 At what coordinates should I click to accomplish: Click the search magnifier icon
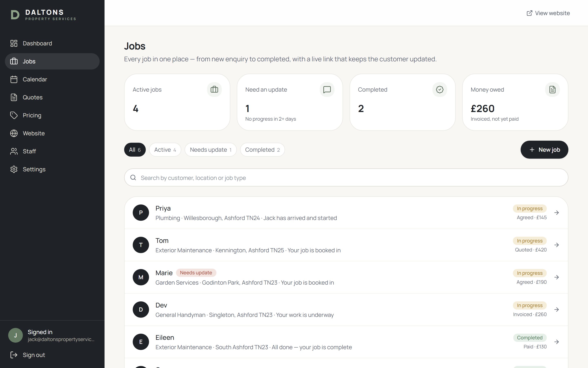[133, 178]
